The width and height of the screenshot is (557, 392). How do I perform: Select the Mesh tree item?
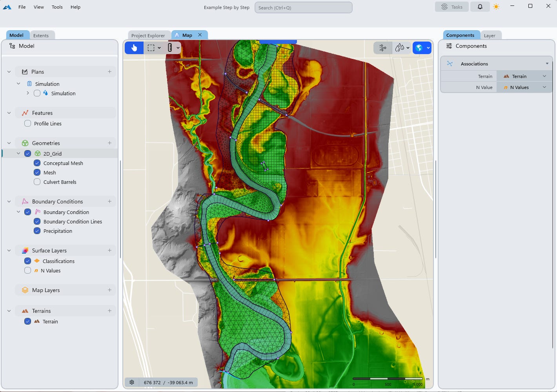point(50,172)
